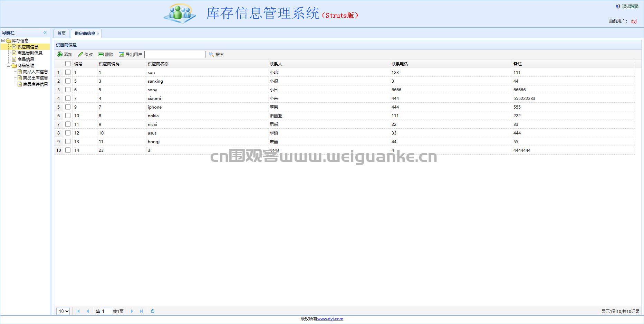Switch to the 供应商信息 tab
644x324 pixels.
click(85, 34)
